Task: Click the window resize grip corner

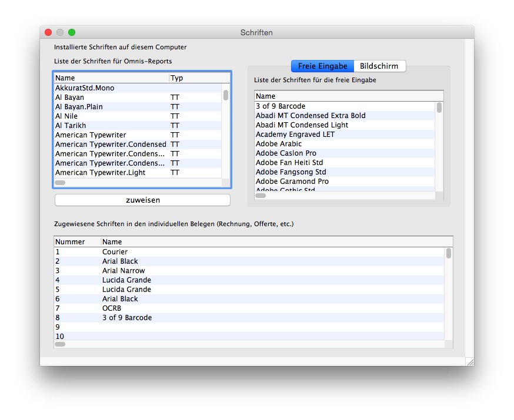Action: (x=469, y=362)
